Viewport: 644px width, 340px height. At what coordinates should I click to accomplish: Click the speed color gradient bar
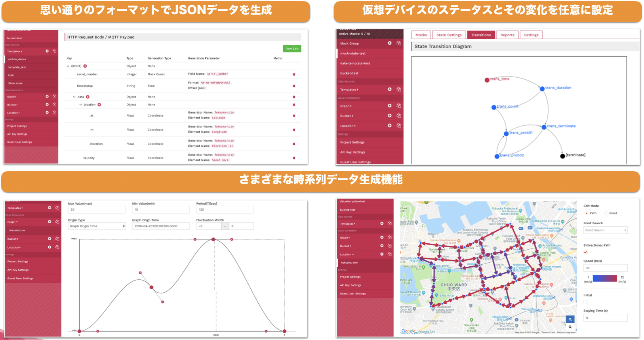click(605, 279)
